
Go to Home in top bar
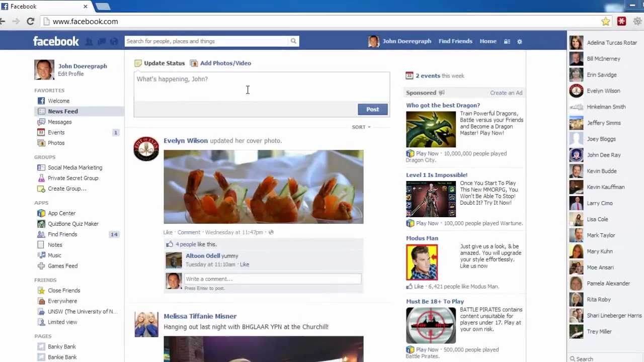[488, 41]
